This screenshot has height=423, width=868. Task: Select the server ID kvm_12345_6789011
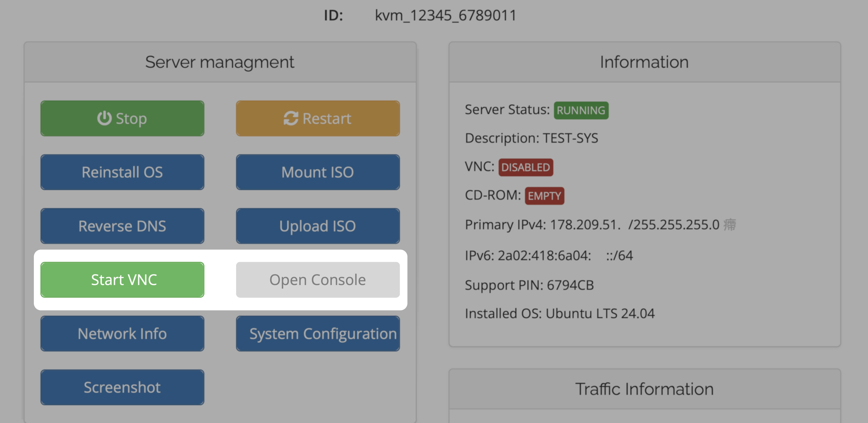tap(446, 15)
